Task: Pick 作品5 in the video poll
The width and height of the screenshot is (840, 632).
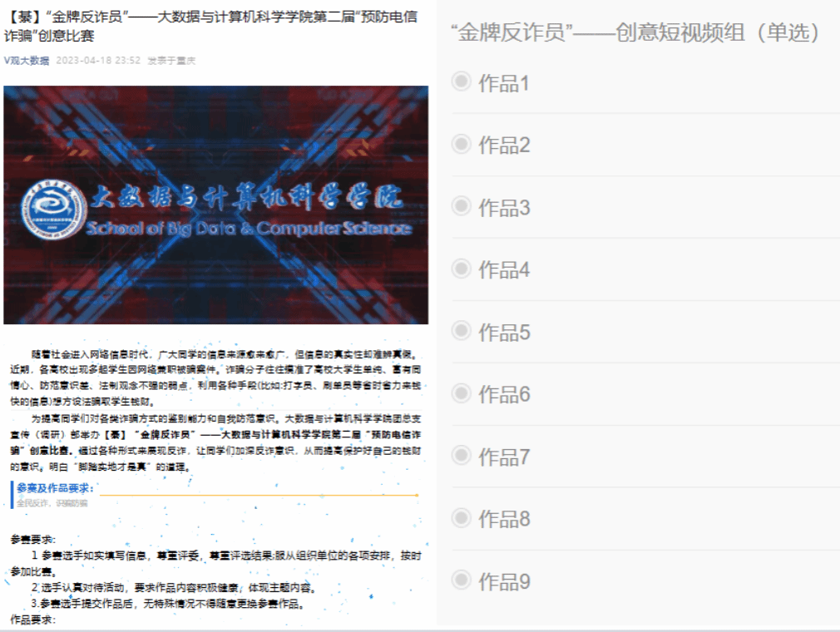Action: (461, 331)
